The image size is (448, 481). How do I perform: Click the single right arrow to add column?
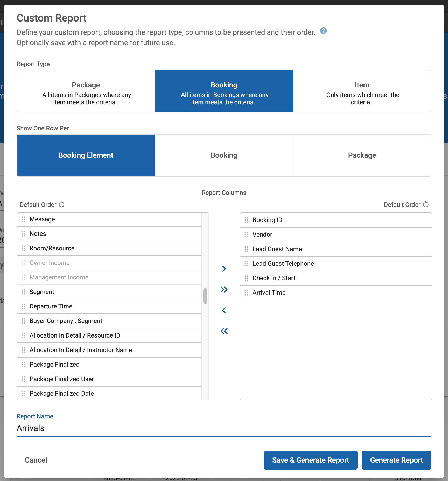click(224, 269)
